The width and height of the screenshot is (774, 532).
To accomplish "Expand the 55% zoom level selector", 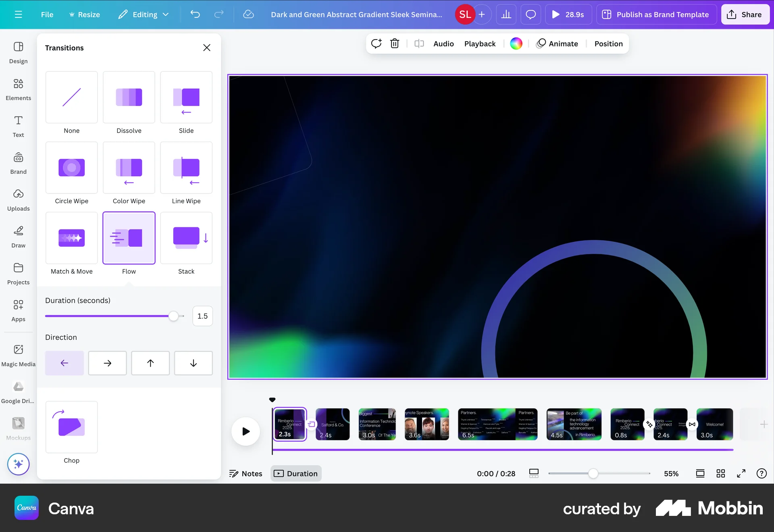I will click(x=671, y=474).
